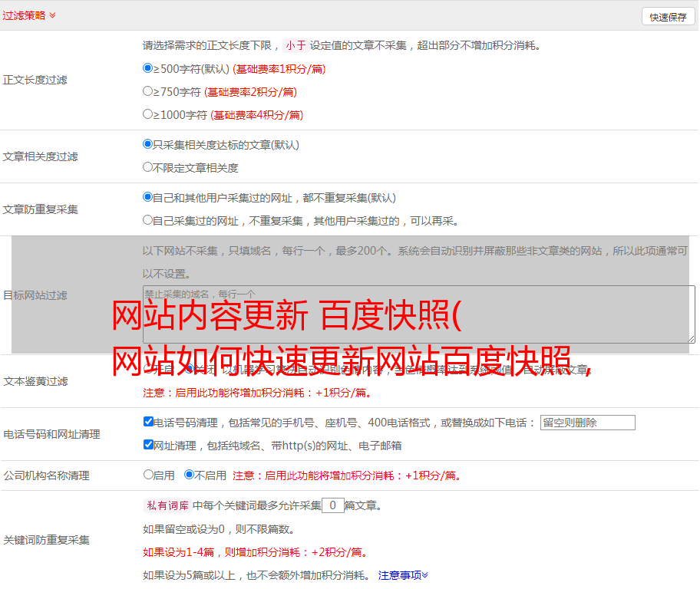
Task: Enable 公司机构名称清理 via 启用 radio
Action: click(148, 475)
